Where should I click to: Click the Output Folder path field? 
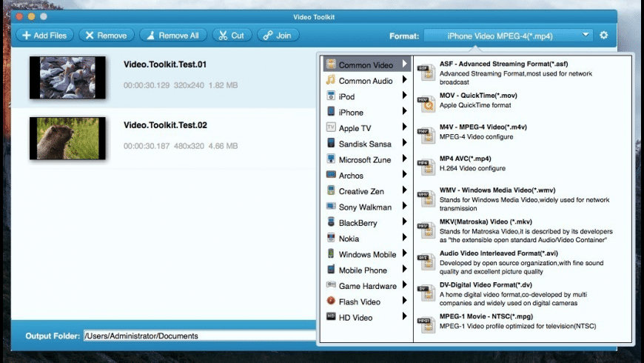(200, 336)
